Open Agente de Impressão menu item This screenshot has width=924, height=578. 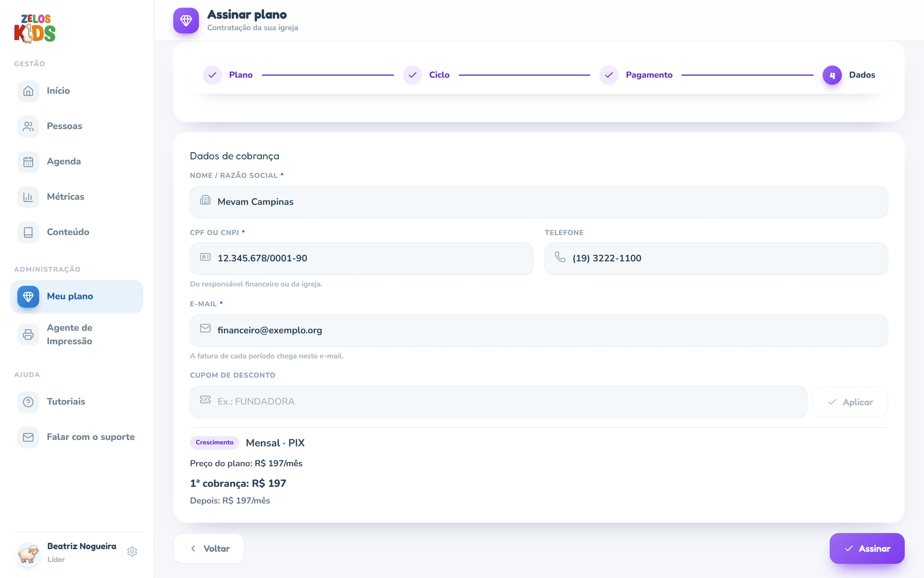tap(77, 335)
